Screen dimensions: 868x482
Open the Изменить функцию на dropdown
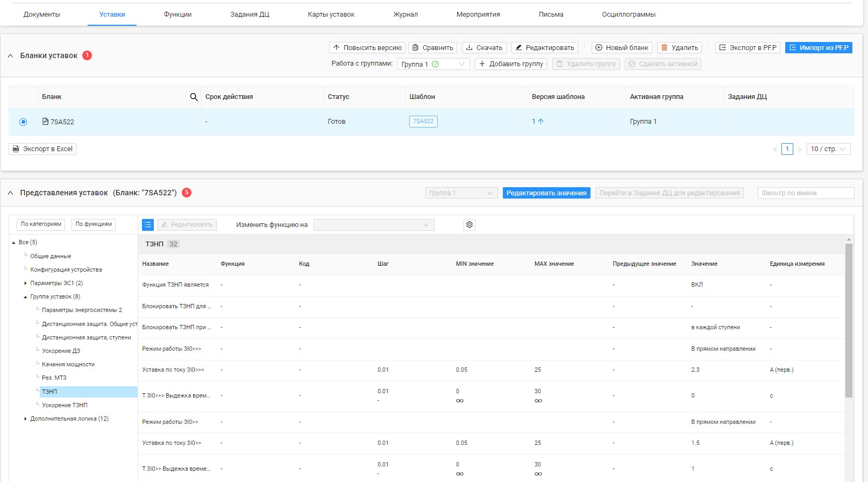pyautogui.click(x=374, y=225)
